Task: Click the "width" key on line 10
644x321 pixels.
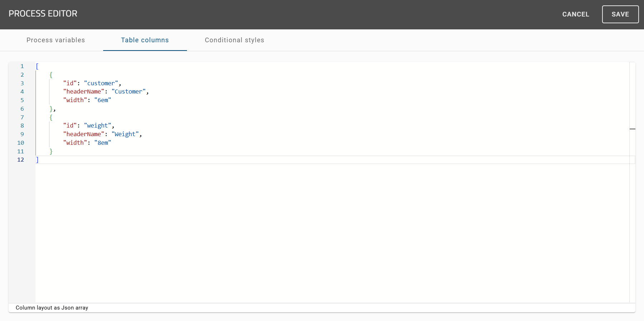Action: click(75, 143)
